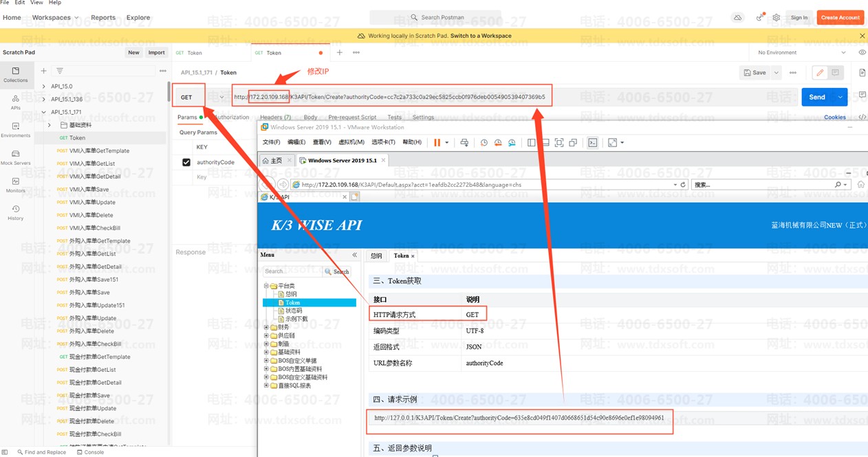Image resolution: width=868 pixels, height=457 pixels.
Task: Open the Environments sidebar panel
Action: click(x=15, y=130)
